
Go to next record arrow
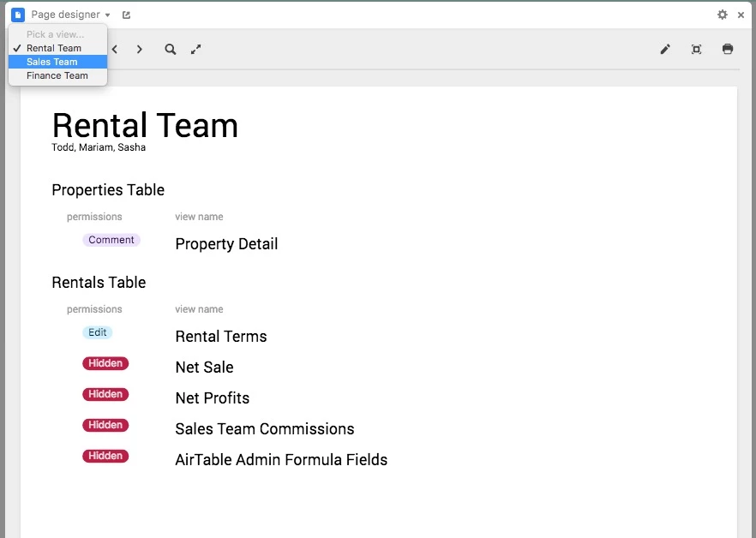[x=140, y=49]
